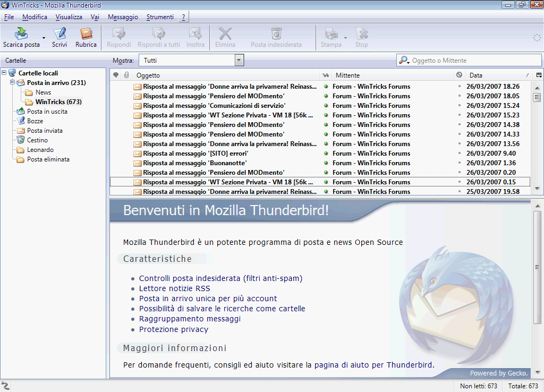Toggle junk status of the 26/03/2007 1.36 message
This screenshot has width=544, height=392.
[460, 163]
